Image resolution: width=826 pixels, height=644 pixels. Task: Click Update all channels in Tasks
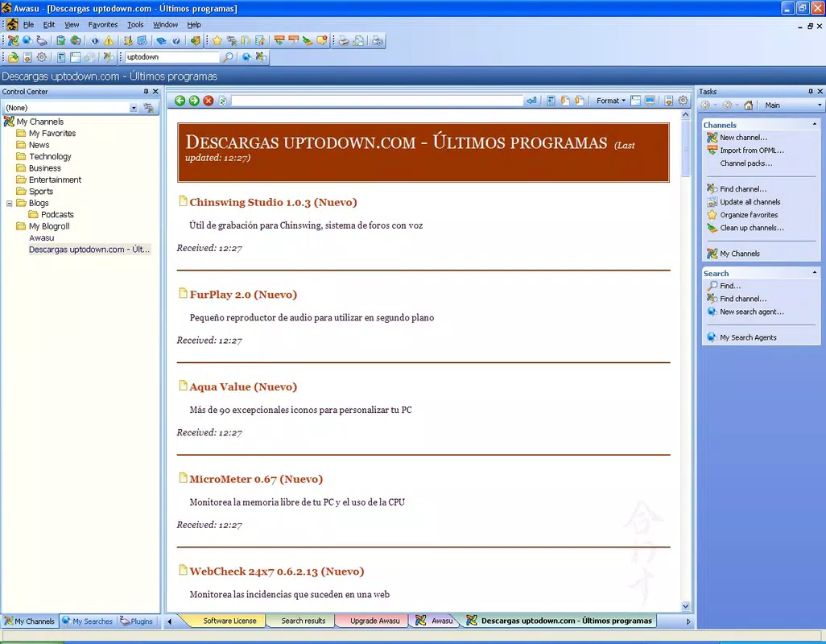pos(750,202)
